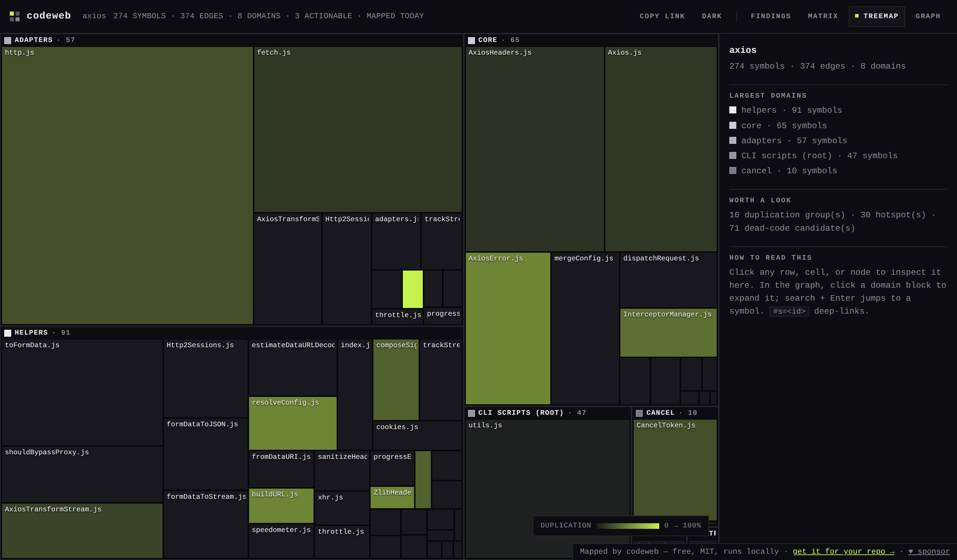
Task: Click the codeweb brand name
Action: point(49,15)
